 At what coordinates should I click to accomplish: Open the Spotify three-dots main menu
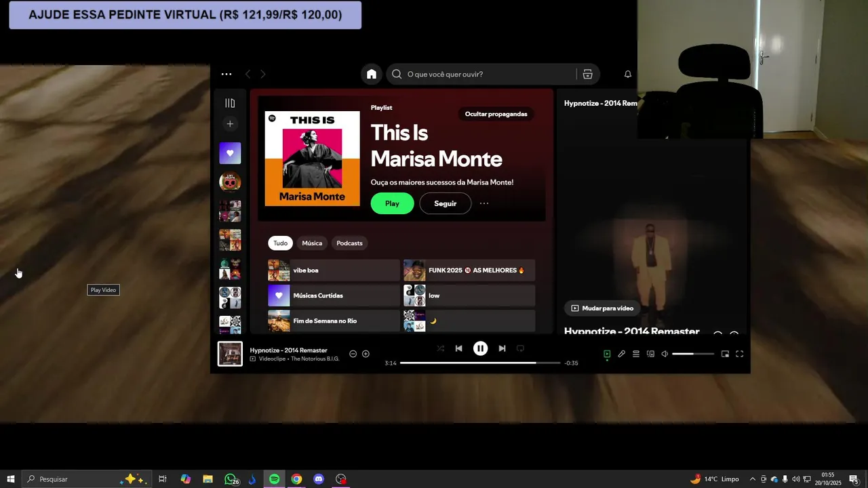click(x=226, y=75)
